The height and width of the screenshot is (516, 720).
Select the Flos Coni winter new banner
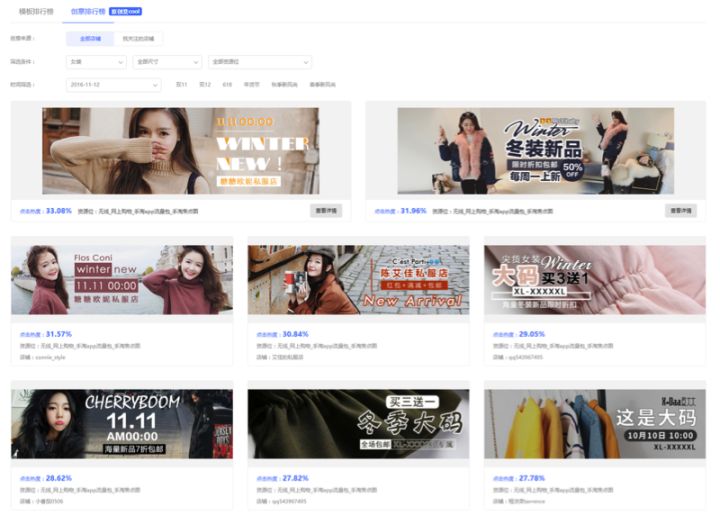[122, 280]
